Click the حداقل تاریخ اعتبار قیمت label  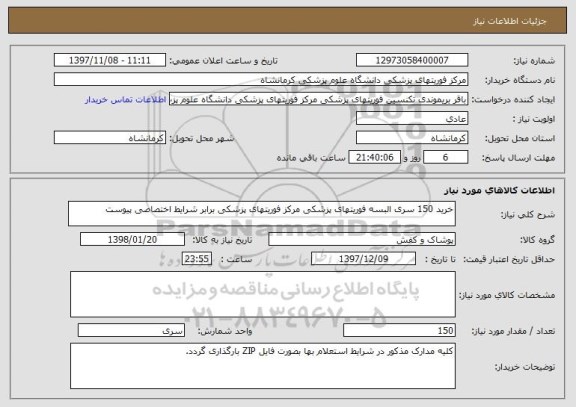point(509,259)
